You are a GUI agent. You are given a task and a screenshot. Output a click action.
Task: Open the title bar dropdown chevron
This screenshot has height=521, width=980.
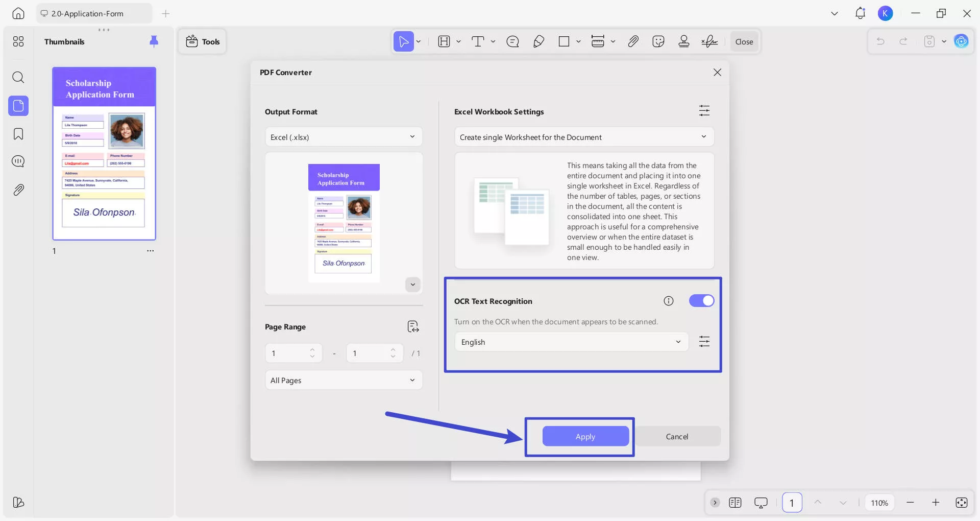(835, 14)
